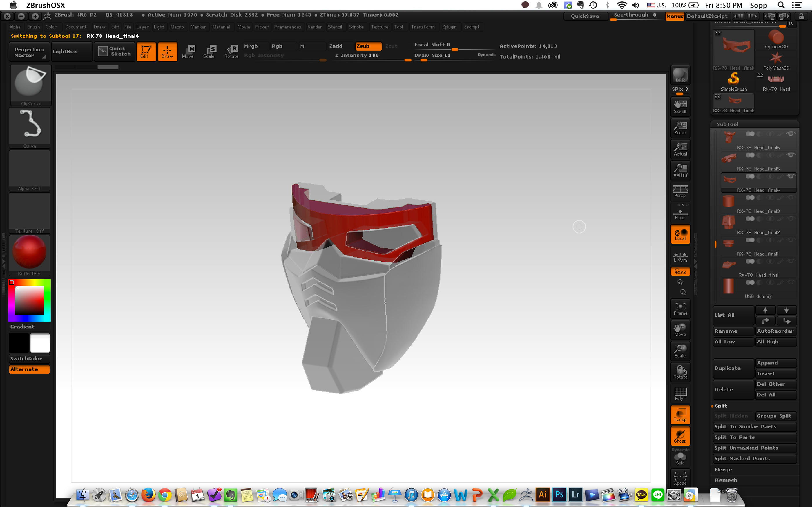
Task: Expand the Merge section
Action: click(x=723, y=469)
